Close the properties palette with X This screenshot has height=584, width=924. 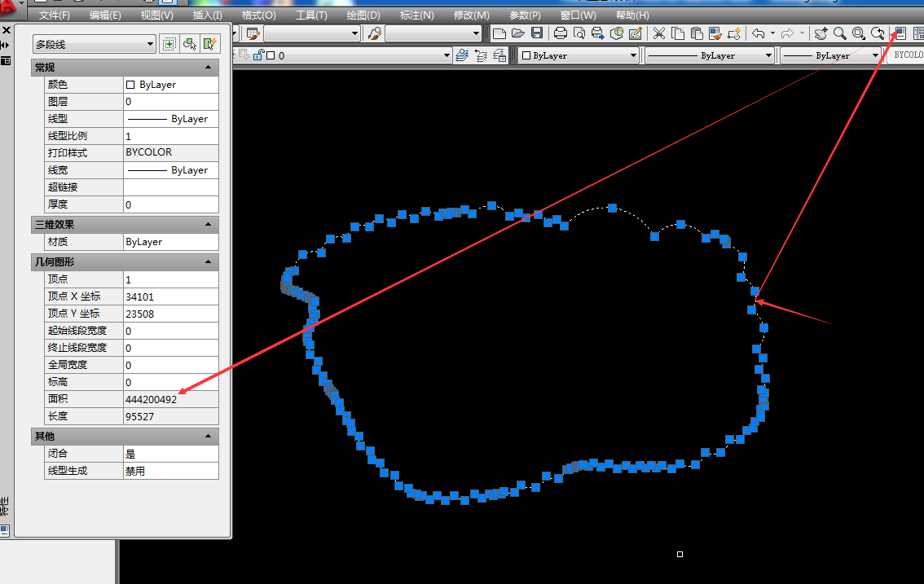click(x=6, y=30)
